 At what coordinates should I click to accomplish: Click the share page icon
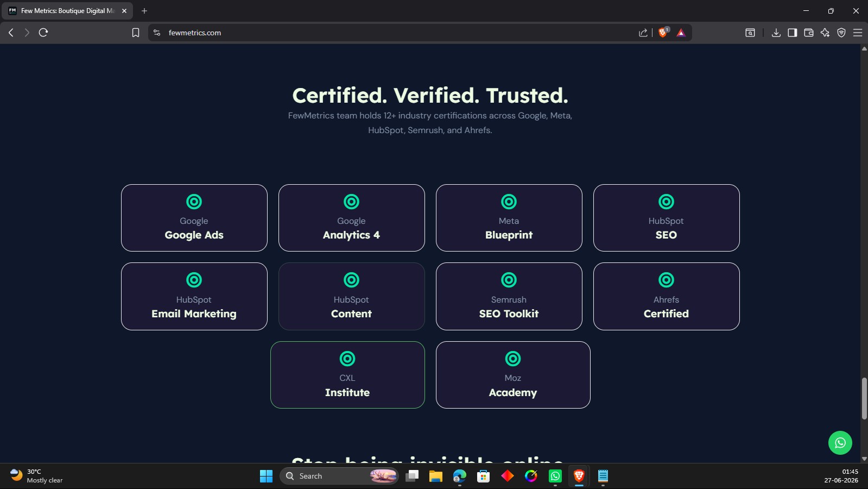coord(643,33)
